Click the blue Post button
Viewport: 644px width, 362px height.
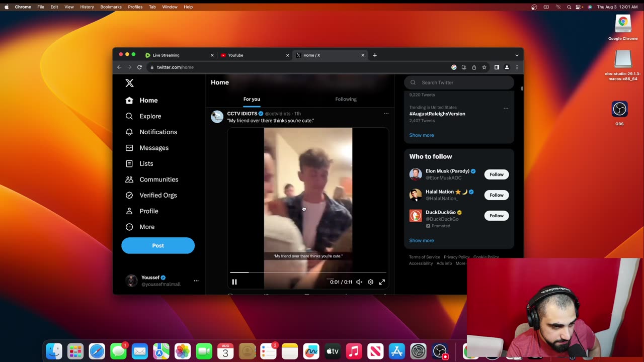158,245
